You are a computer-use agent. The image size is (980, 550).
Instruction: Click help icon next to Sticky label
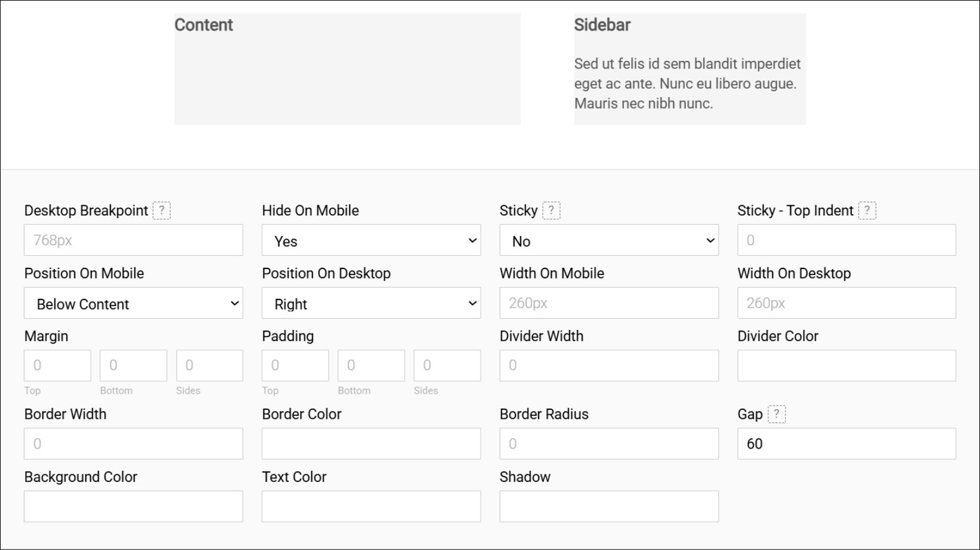pyautogui.click(x=551, y=211)
